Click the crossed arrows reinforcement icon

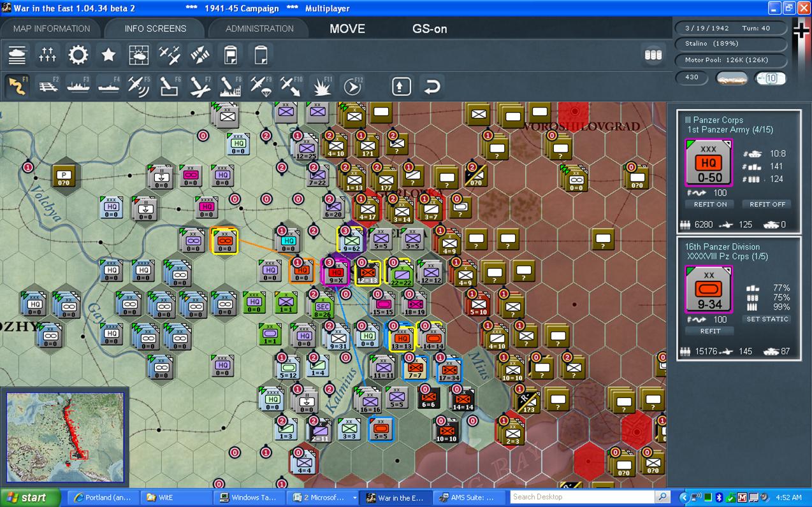[x=200, y=55]
